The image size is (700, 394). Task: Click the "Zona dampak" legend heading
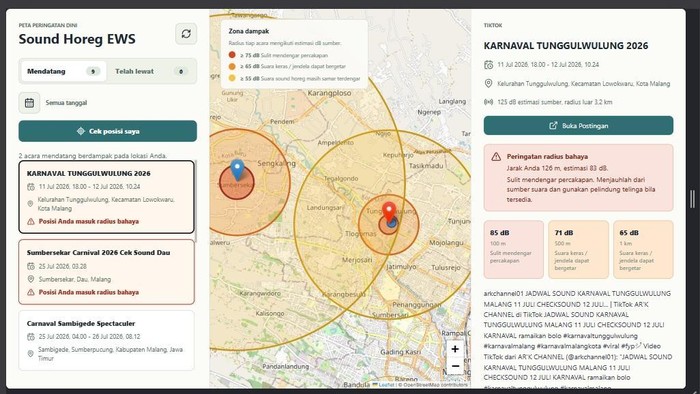point(249,31)
